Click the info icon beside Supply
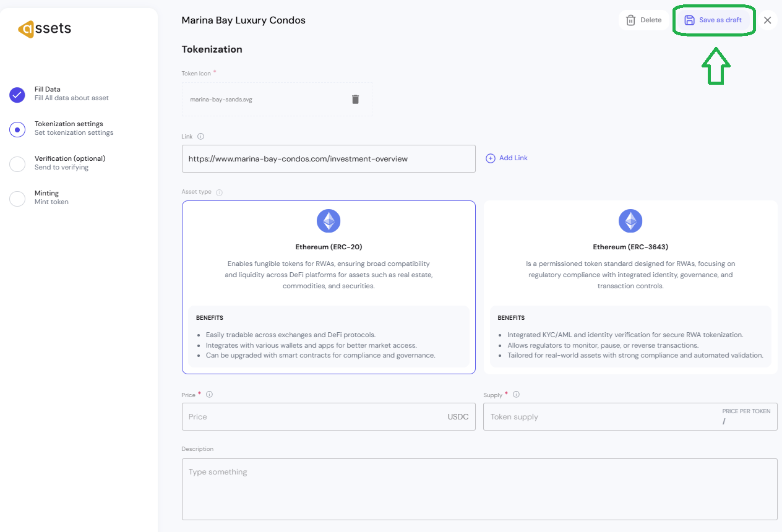The height and width of the screenshot is (532, 782). (x=516, y=395)
